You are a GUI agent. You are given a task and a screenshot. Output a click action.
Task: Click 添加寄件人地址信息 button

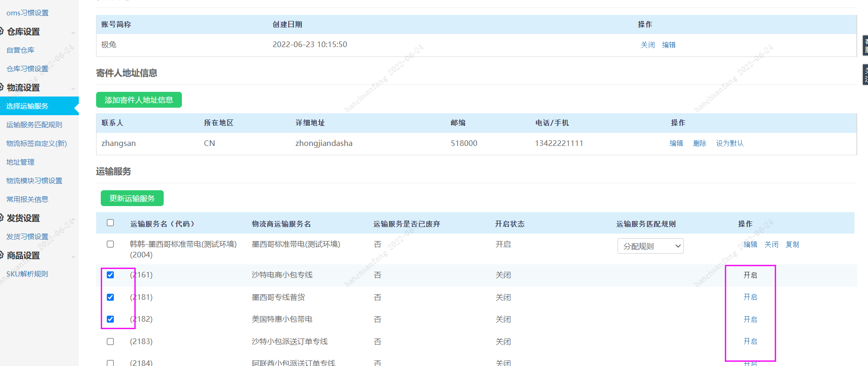click(139, 100)
